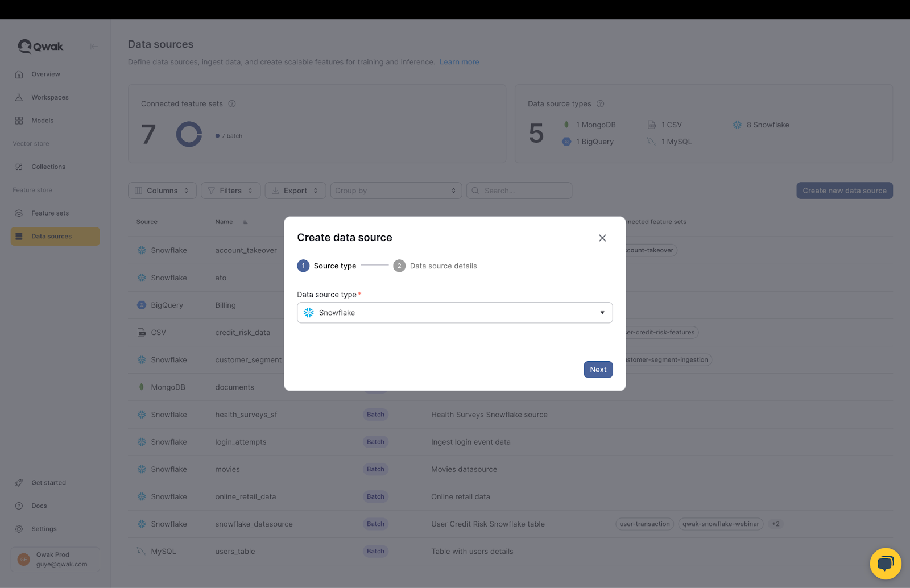The image size is (910, 588).
Task: Click the login_attempts row name
Action: point(241,442)
